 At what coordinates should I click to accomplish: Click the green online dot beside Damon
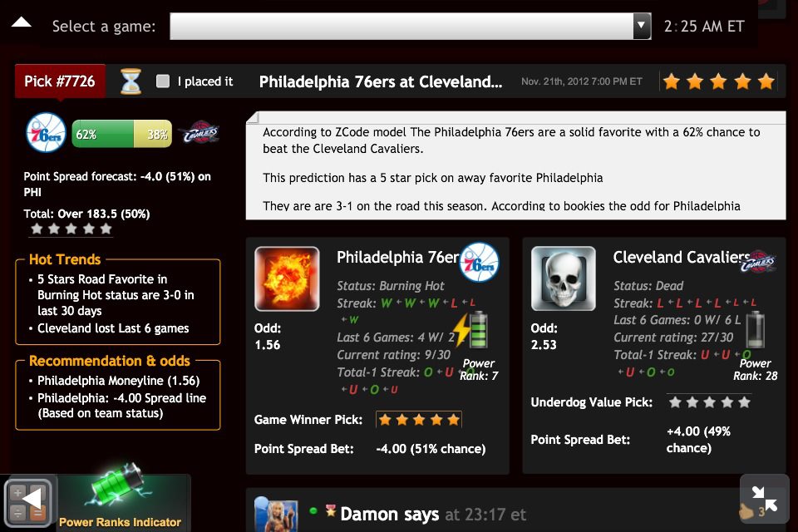(313, 510)
